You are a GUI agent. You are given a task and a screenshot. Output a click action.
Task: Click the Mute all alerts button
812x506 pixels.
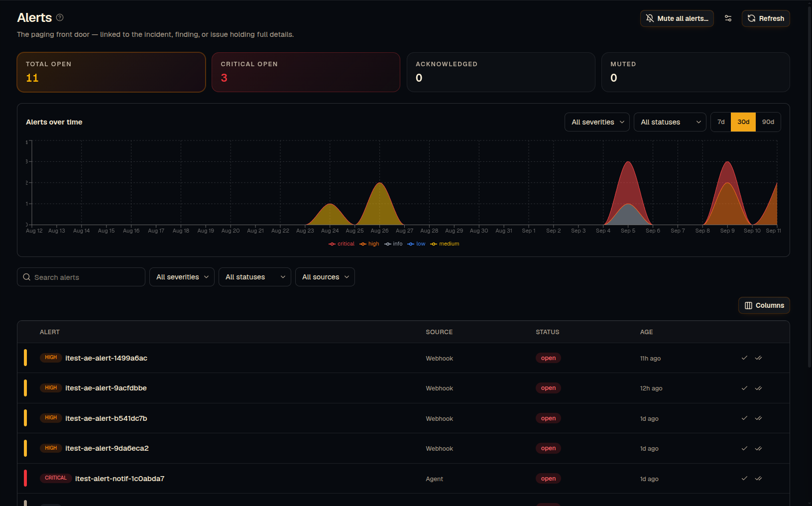pos(677,18)
